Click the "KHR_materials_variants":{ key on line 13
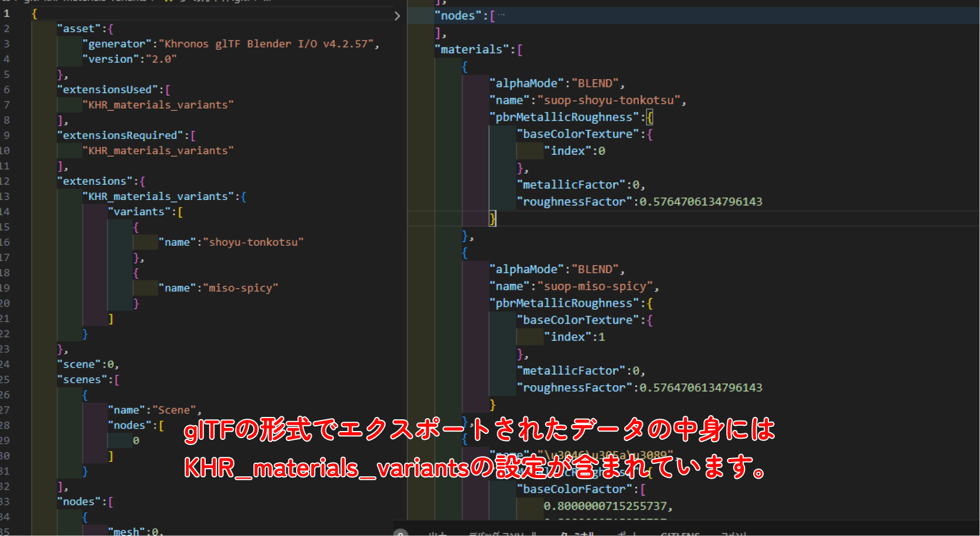The height and width of the screenshot is (536, 980). point(164,196)
